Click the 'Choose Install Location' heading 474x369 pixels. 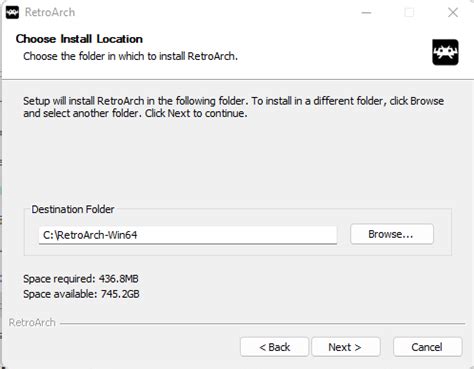tap(79, 39)
